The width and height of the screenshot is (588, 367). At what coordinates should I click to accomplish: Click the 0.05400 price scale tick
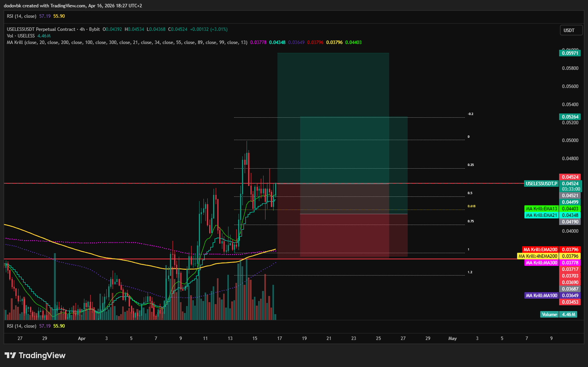(570, 105)
